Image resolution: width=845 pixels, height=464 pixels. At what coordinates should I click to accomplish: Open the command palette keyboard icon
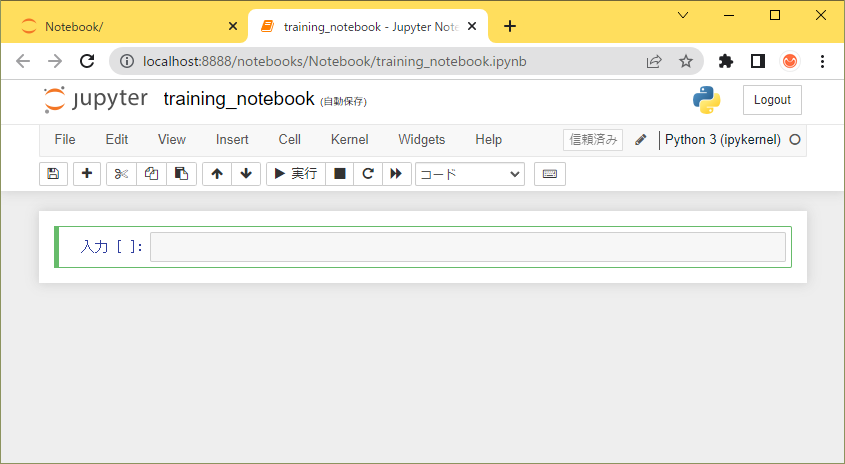pyautogui.click(x=550, y=174)
